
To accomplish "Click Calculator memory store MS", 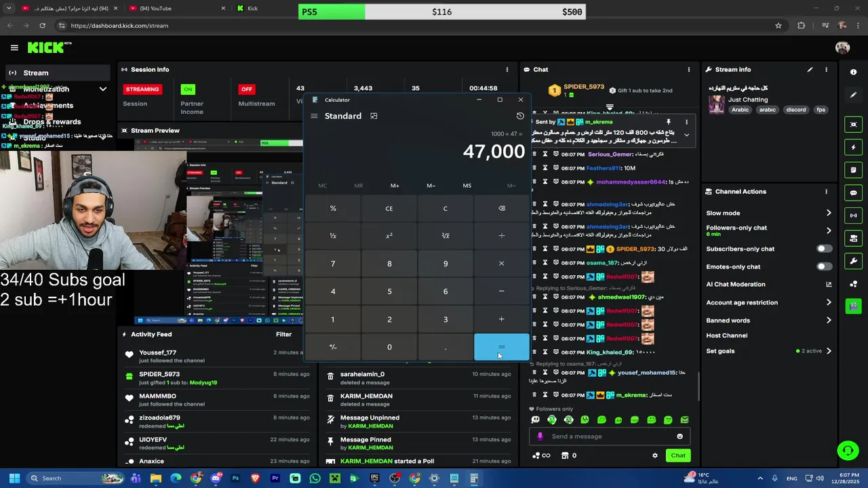I will (x=467, y=186).
